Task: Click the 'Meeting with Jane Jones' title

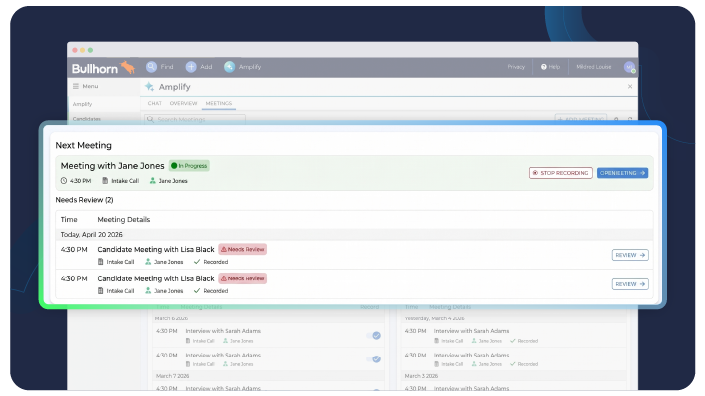Action: coord(112,166)
